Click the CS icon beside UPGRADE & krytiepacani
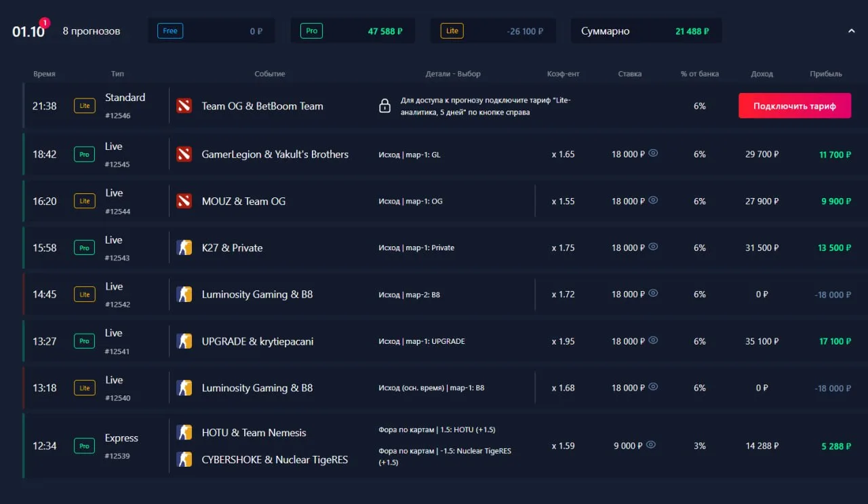868x504 pixels. pos(184,341)
